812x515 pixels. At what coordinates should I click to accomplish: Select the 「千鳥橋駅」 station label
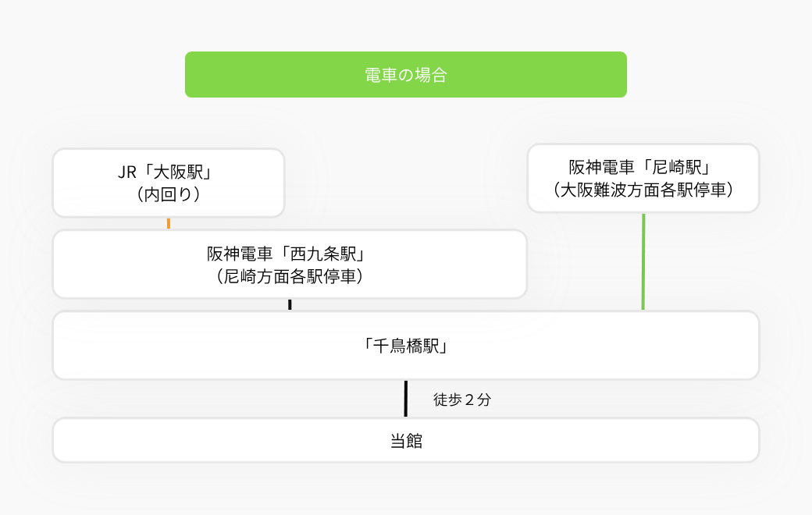406,346
